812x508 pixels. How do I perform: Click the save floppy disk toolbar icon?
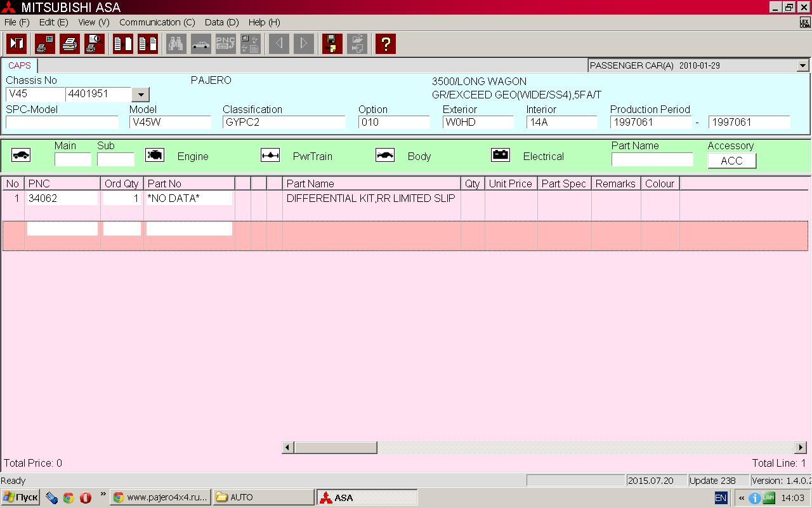pyautogui.click(x=332, y=44)
